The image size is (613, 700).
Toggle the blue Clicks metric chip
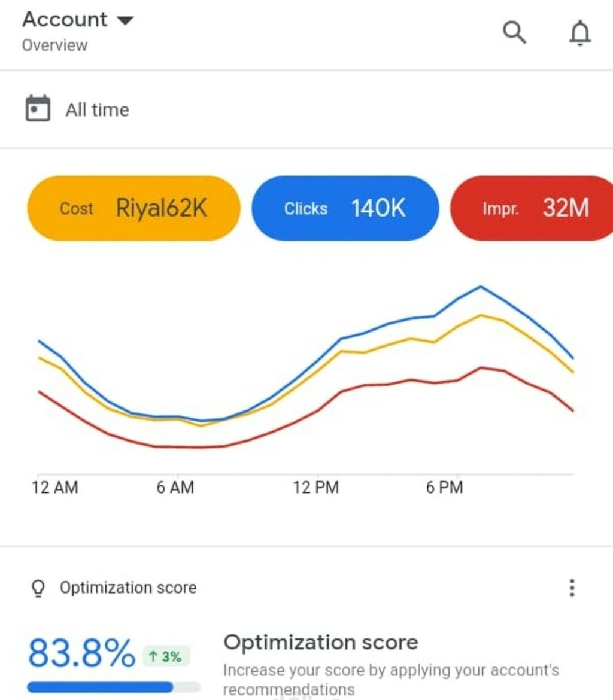[x=345, y=208]
